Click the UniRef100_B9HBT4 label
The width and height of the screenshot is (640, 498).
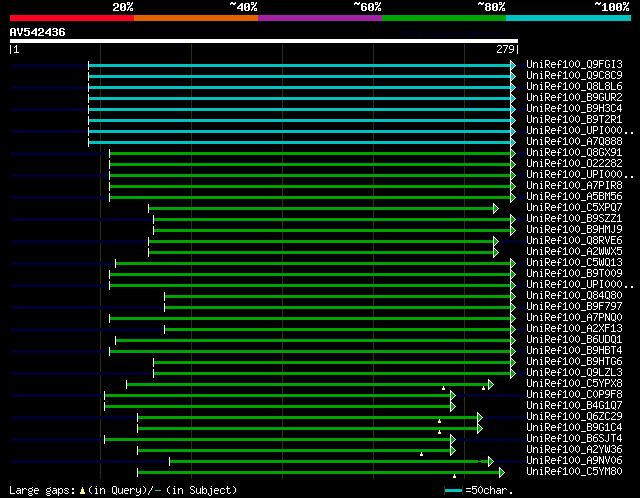click(574, 351)
